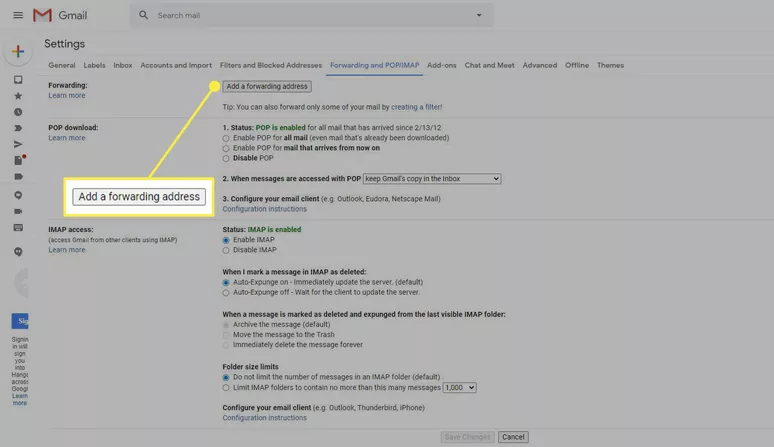The width and height of the screenshot is (774, 447).
Task: Open the video camera Meet icon
Action: pyautogui.click(x=18, y=211)
